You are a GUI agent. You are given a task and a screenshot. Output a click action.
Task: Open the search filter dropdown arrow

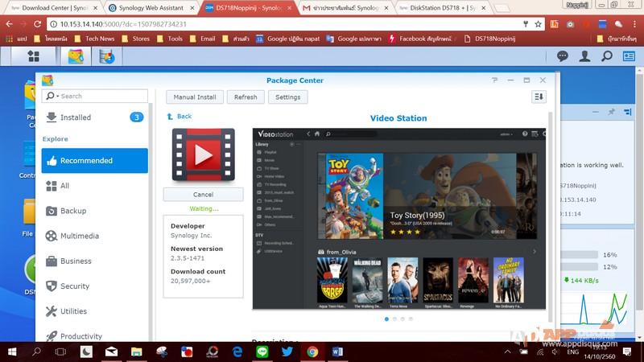pyautogui.click(x=57, y=96)
